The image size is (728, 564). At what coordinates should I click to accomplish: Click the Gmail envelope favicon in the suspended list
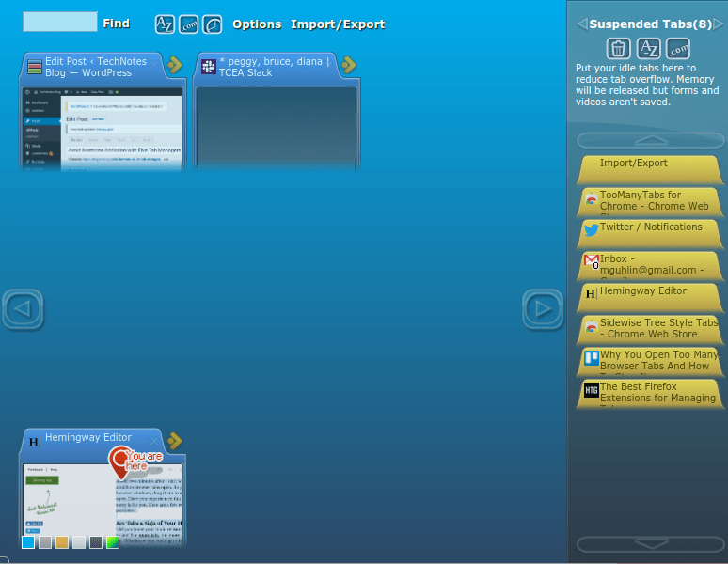tap(591, 261)
